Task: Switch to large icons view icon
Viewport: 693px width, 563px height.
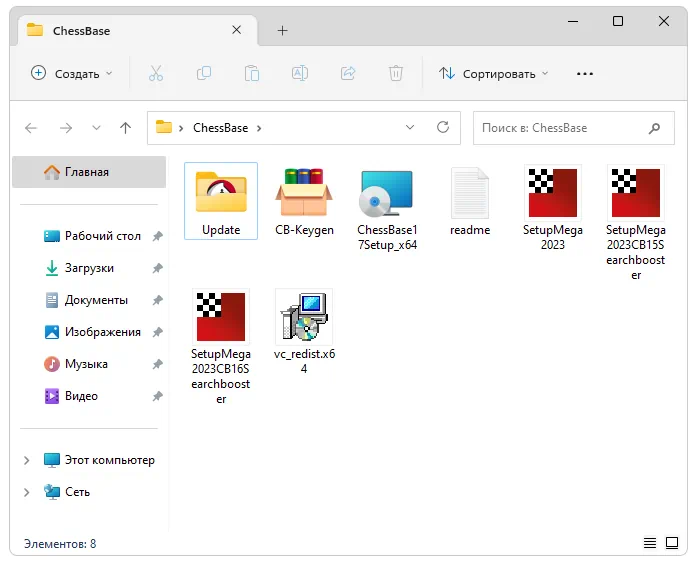Action: click(672, 543)
